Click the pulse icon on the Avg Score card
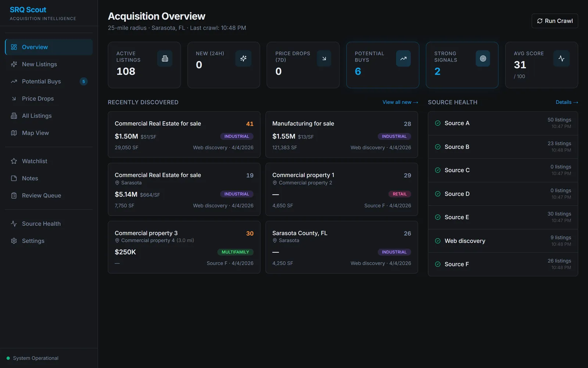This screenshot has height=368, width=588. (562, 59)
